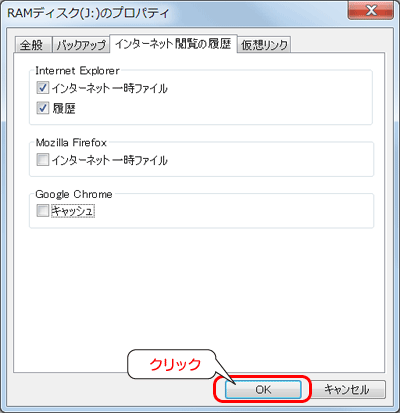Close the RAMディスク properties window
The image size is (400, 413).
[x=370, y=10]
